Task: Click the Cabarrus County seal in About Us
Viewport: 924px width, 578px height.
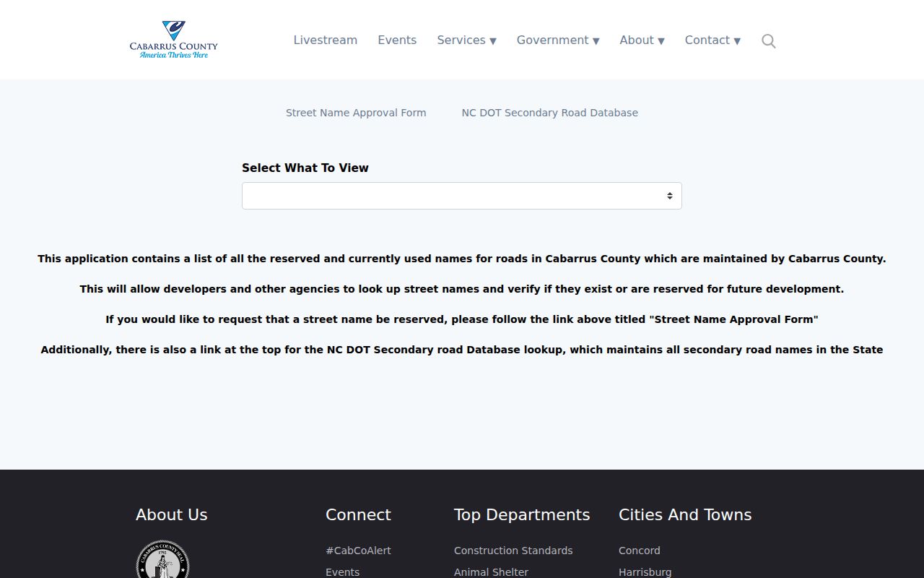Action: point(163,559)
